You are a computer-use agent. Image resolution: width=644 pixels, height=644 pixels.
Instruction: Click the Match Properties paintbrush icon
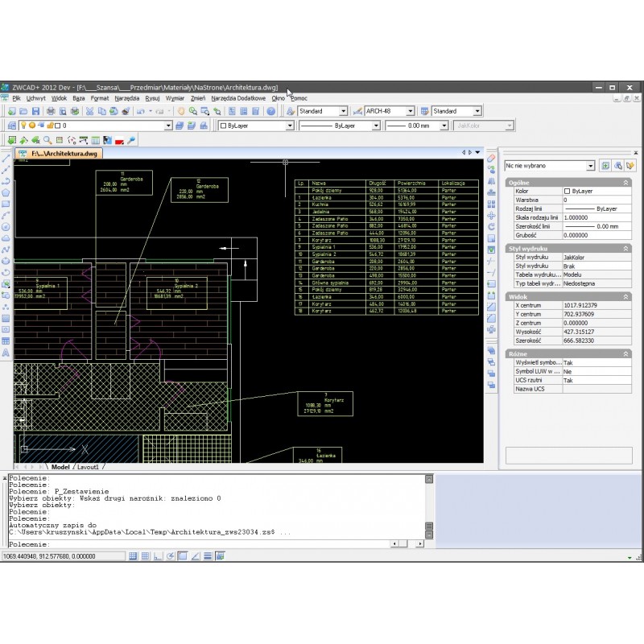click(x=126, y=111)
